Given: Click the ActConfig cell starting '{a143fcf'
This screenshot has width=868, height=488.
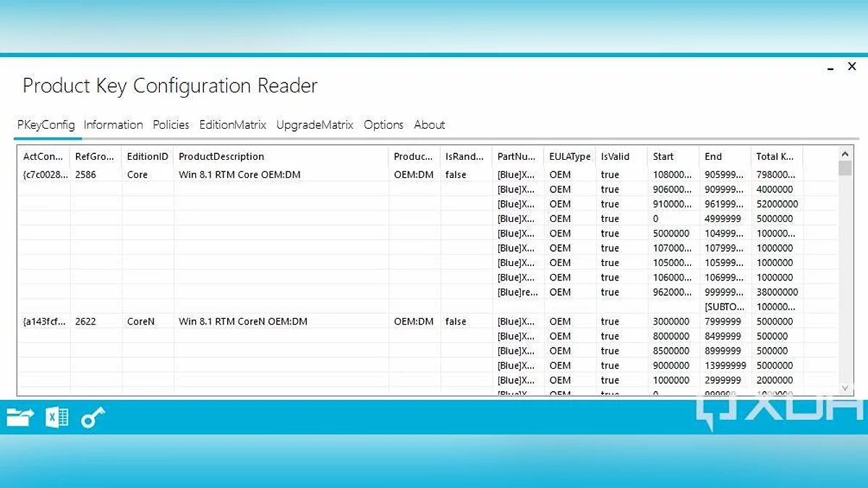Looking at the screenshot, I should (44, 322).
